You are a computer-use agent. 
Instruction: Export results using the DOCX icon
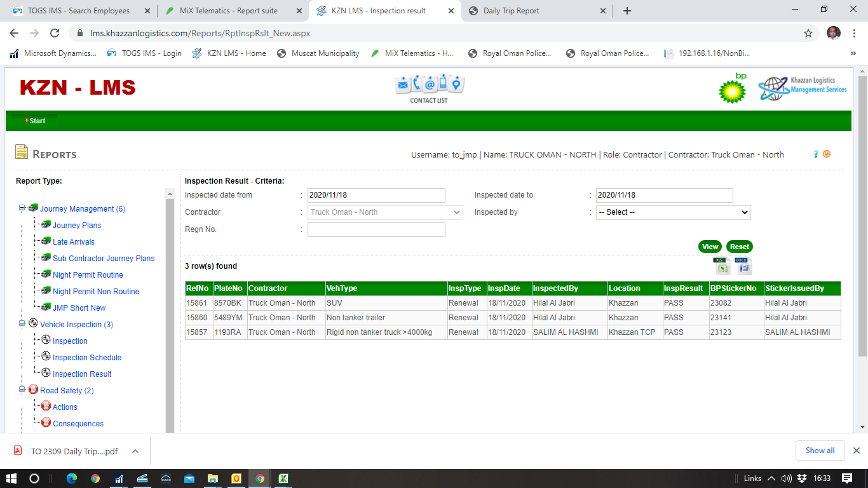pyautogui.click(x=743, y=266)
